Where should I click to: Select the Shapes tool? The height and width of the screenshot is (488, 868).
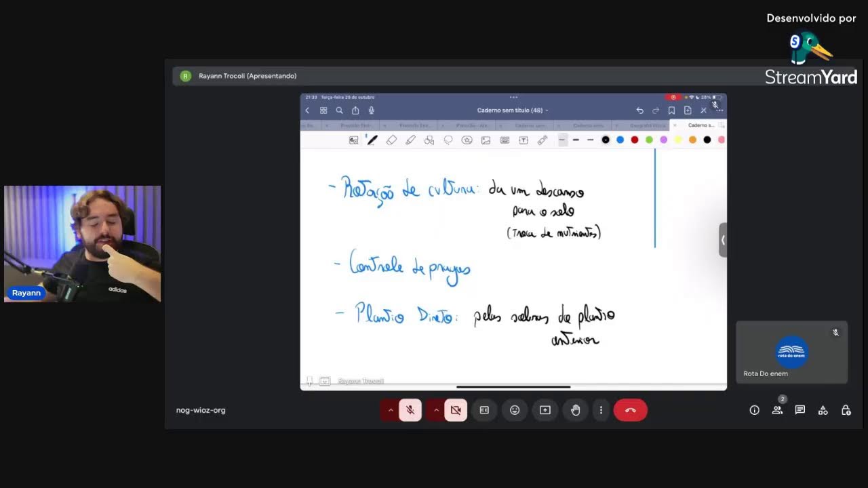[x=429, y=140]
